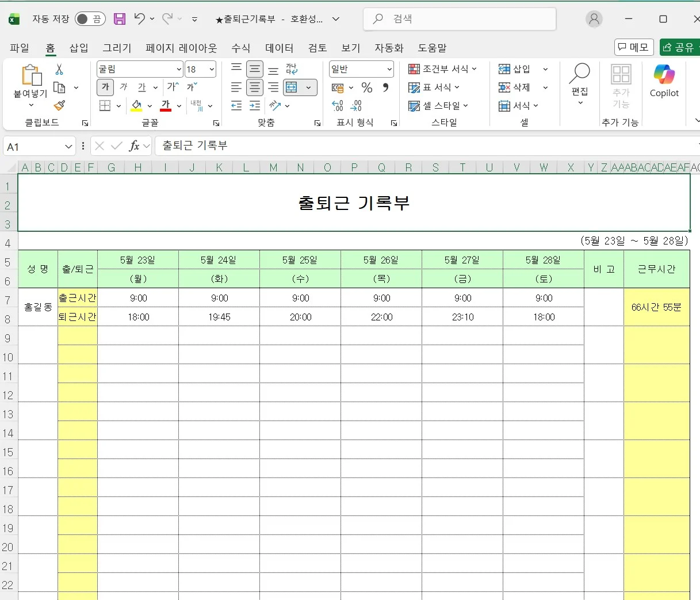Open the 메모 panel
The image size is (700, 600).
(x=633, y=47)
